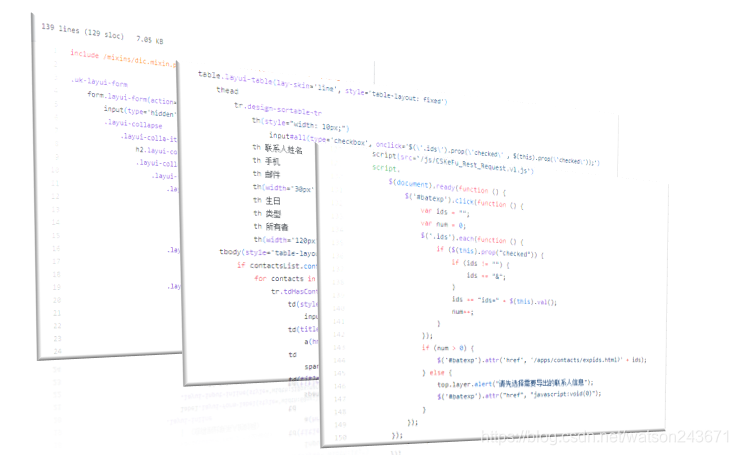
Task: Click the green 'script.' line
Action: (x=385, y=168)
